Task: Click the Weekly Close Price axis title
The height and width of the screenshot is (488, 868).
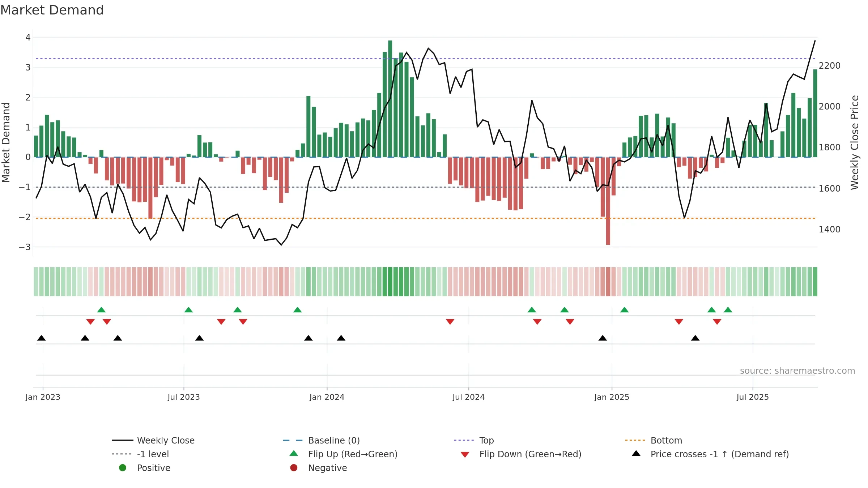Action: [x=855, y=142]
